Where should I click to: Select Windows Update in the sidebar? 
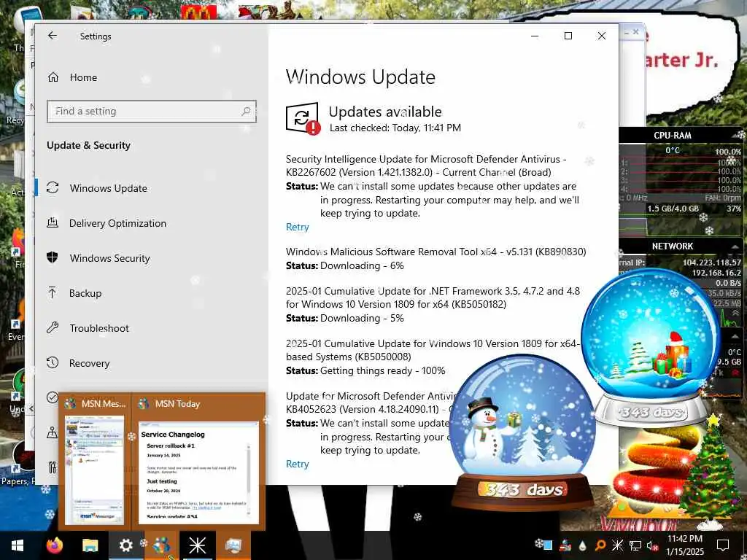coord(109,188)
